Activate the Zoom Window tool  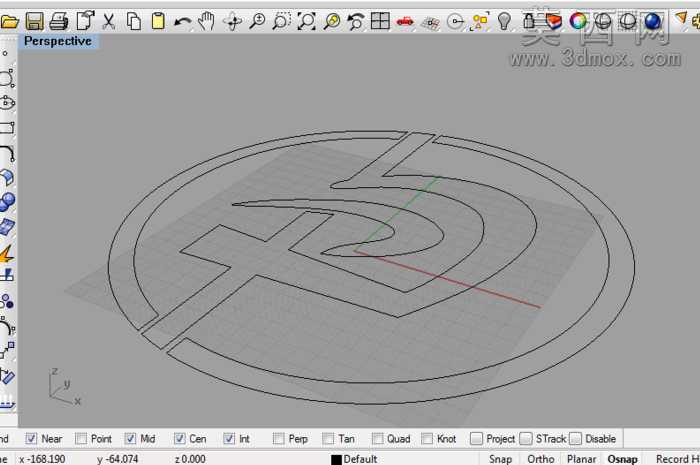[x=282, y=21]
